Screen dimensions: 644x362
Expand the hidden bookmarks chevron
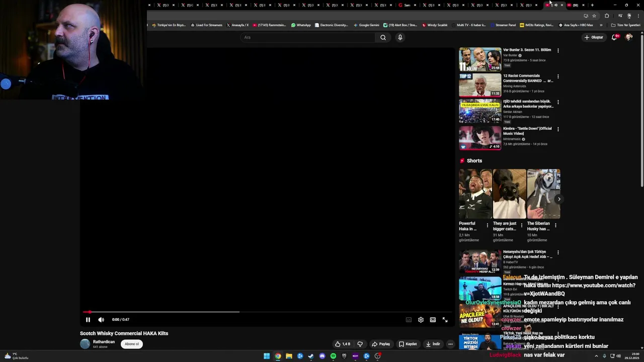click(601, 25)
